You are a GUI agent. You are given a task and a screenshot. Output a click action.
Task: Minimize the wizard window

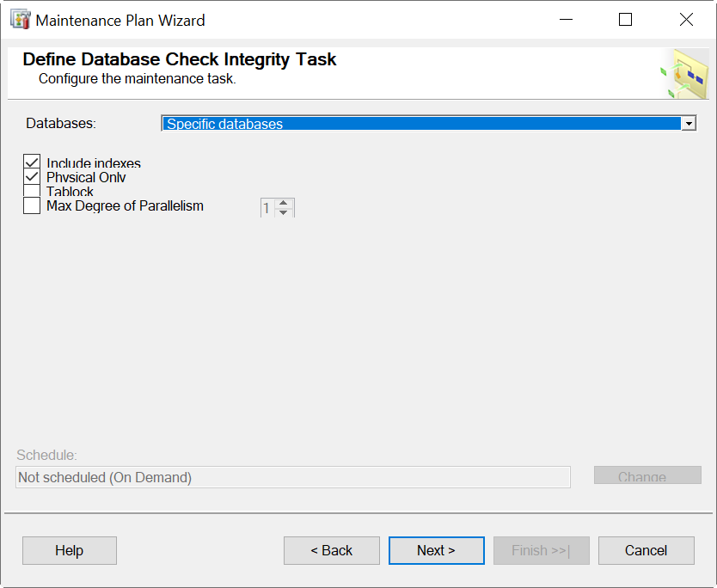point(566,19)
